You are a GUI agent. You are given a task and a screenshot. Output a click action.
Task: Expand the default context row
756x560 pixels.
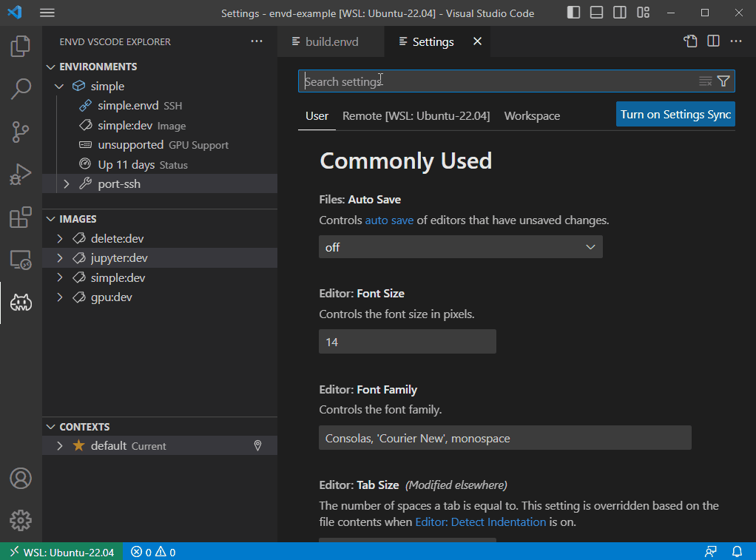[60, 445]
